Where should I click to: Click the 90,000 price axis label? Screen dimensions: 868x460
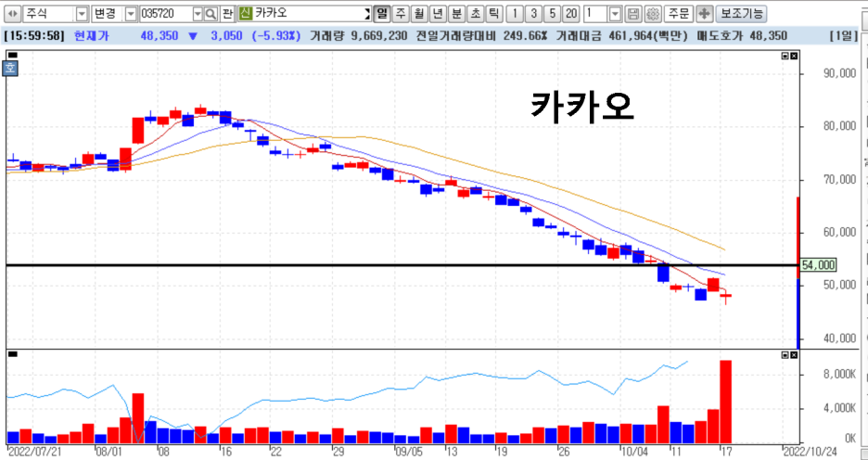click(839, 73)
